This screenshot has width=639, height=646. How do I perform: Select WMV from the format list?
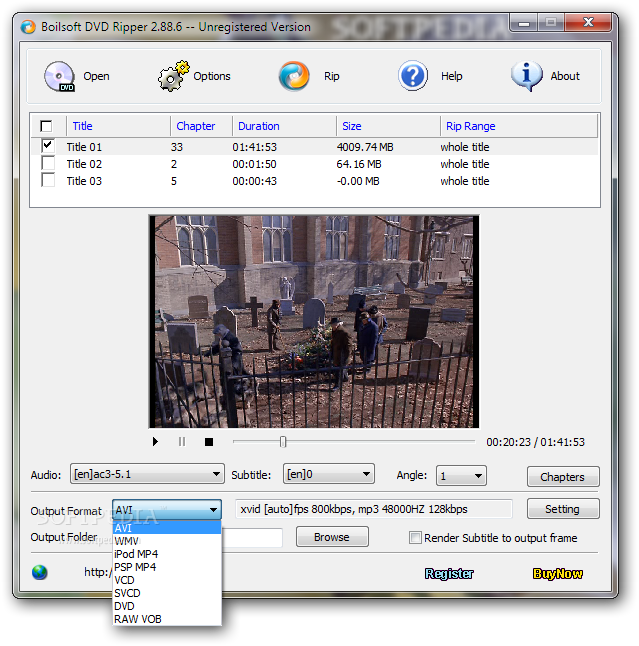coord(167,541)
